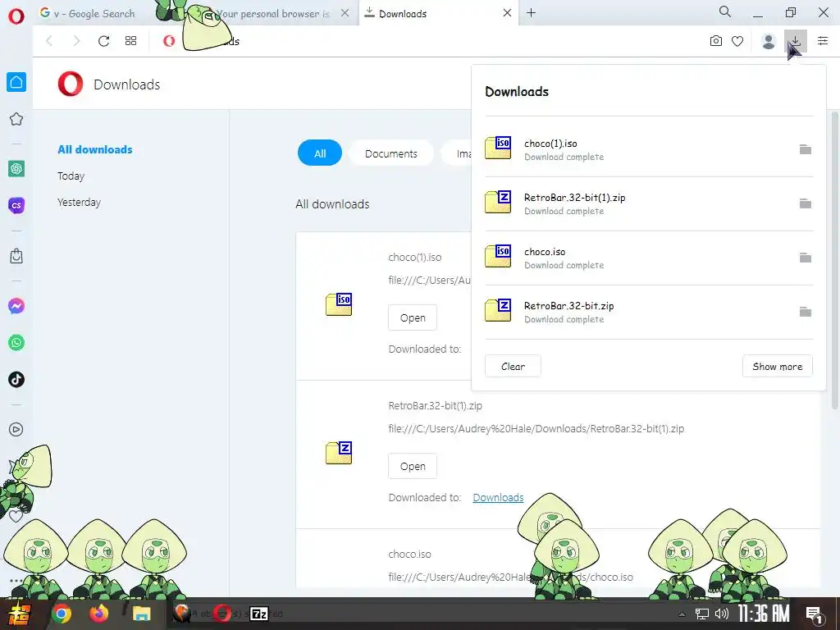840x630 pixels.
Task: Select All downloads in left panel
Action: pyautogui.click(x=95, y=149)
